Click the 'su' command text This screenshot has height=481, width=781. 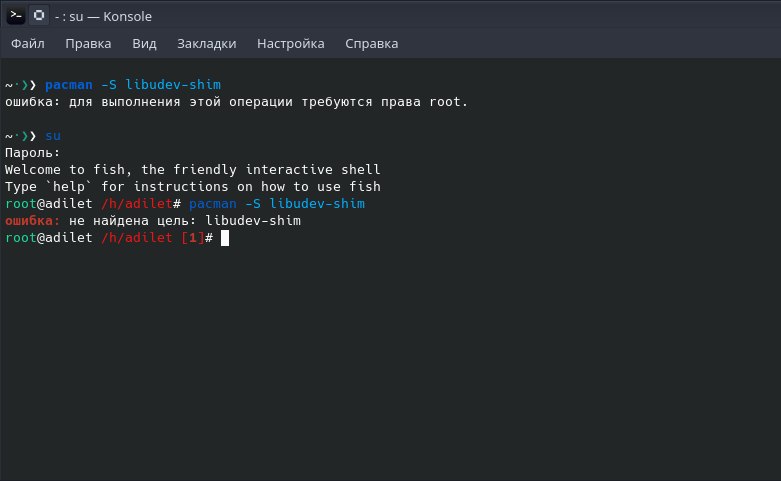click(53, 135)
